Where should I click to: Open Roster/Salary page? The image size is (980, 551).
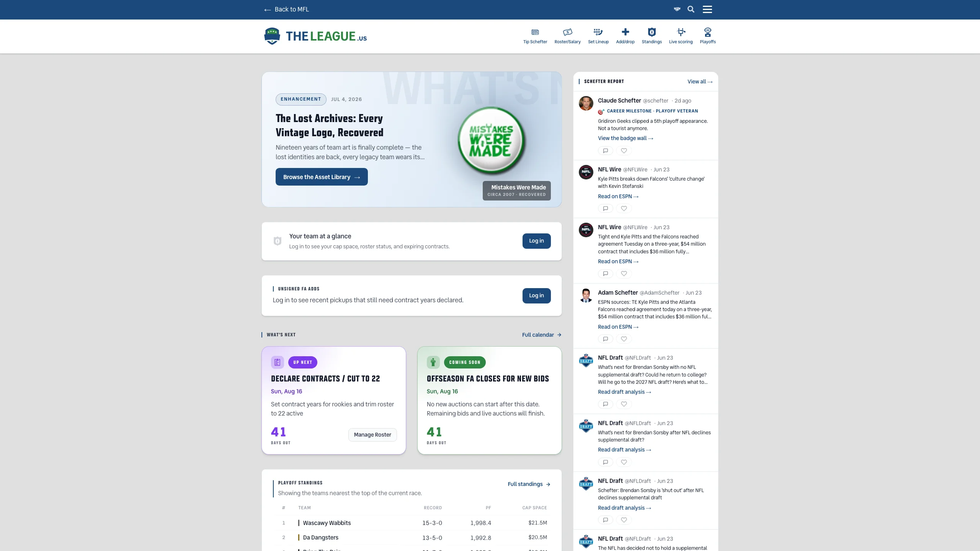[567, 36]
